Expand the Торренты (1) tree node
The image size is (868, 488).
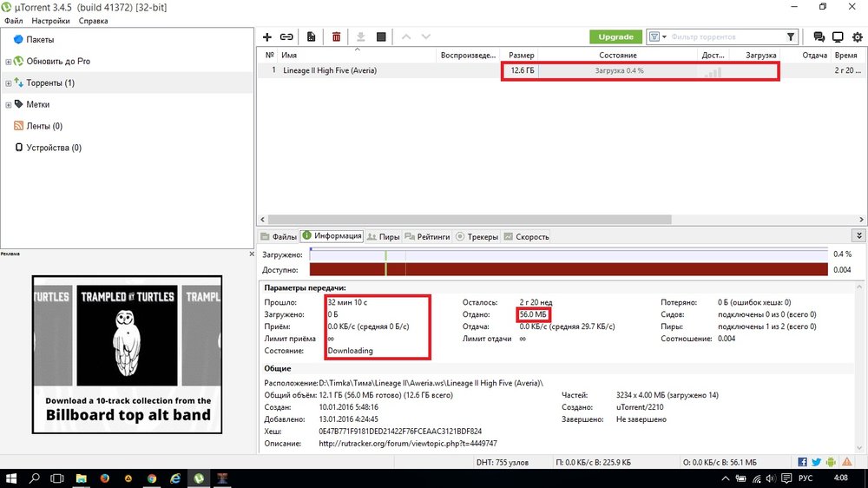pos(8,83)
